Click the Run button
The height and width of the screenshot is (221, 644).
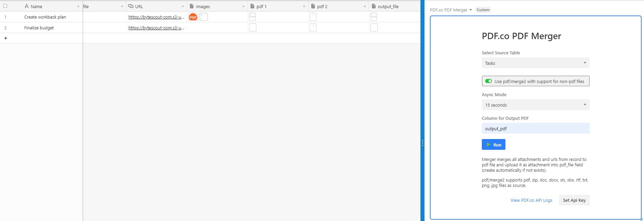(493, 144)
